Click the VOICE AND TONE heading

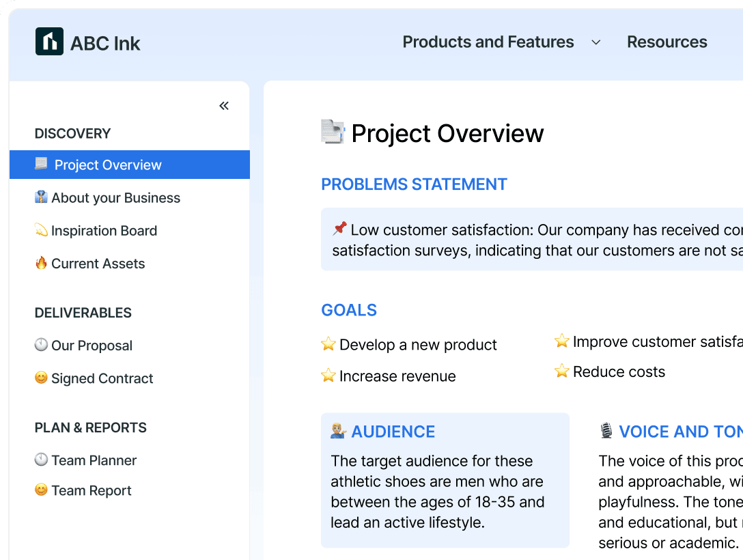coord(681,432)
